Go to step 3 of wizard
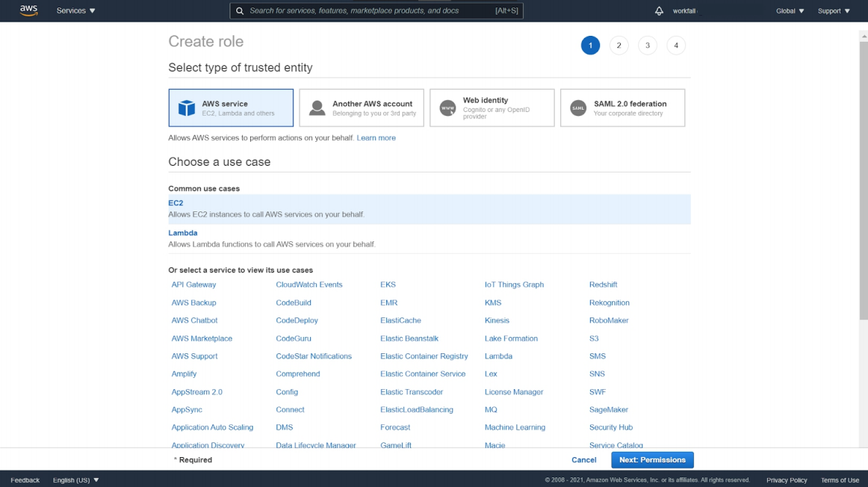Image resolution: width=868 pixels, height=487 pixels. pos(647,46)
